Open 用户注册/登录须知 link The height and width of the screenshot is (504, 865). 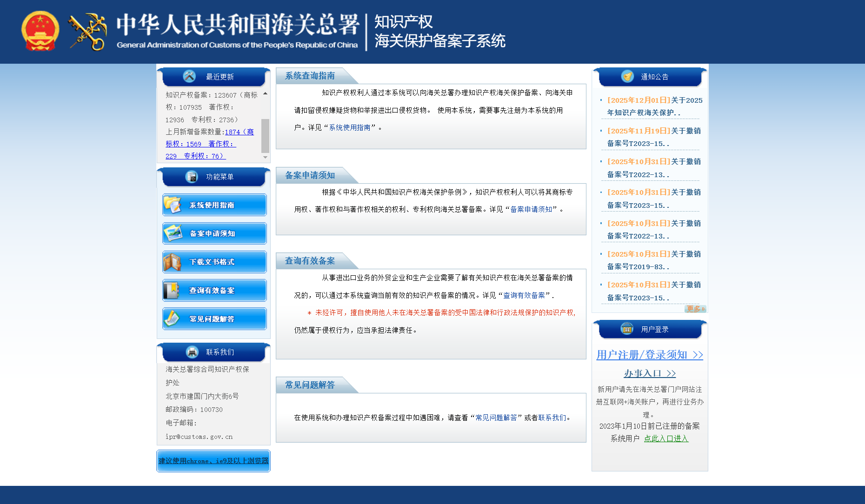(x=649, y=355)
